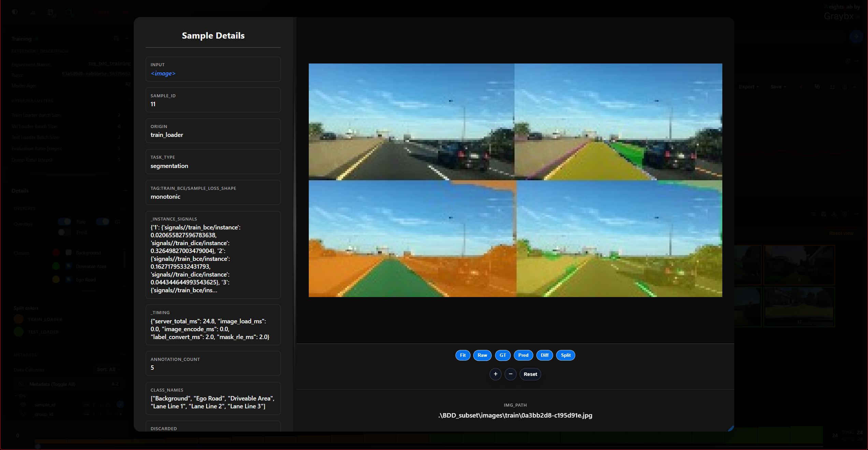Collapse the Experiment Description section
Viewport: 868px width, 450px height.
click(128, 51)
